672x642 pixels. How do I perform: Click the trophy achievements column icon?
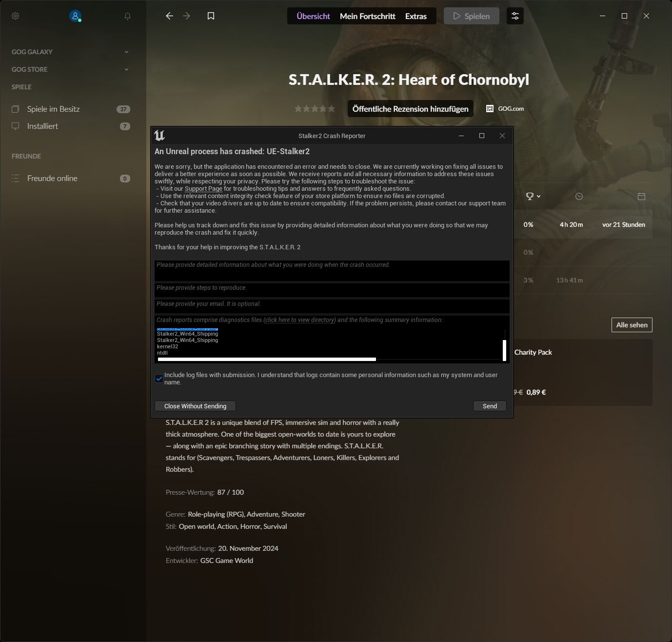point(530,196)
